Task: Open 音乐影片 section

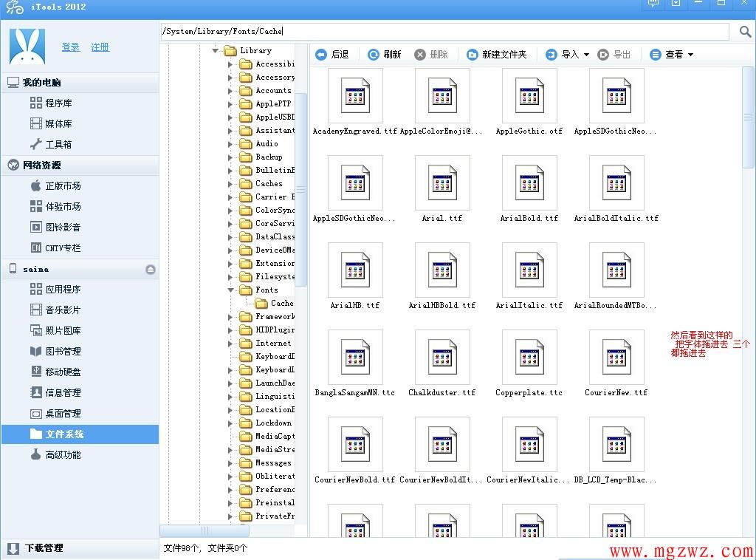Action: 55,310
